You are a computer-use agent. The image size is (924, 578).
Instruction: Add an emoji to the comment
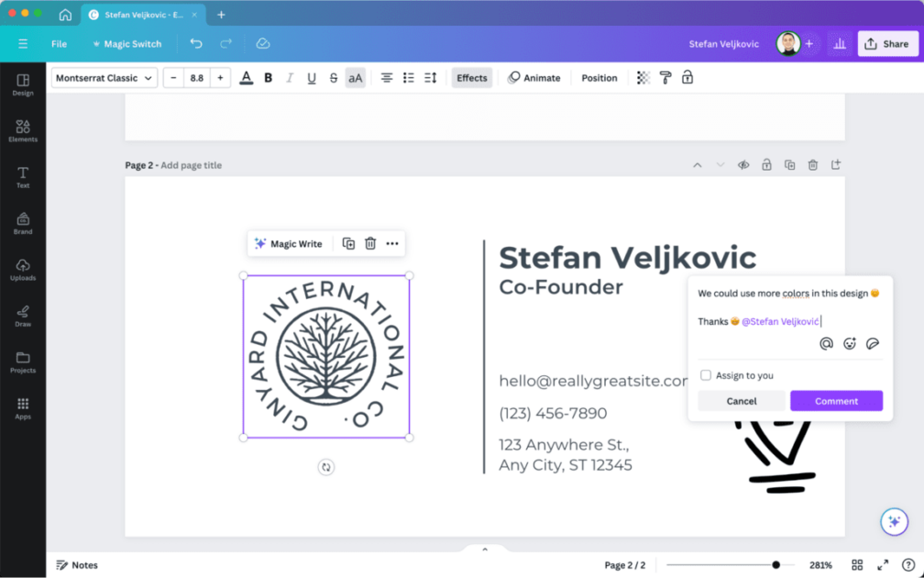pos(850,343)
